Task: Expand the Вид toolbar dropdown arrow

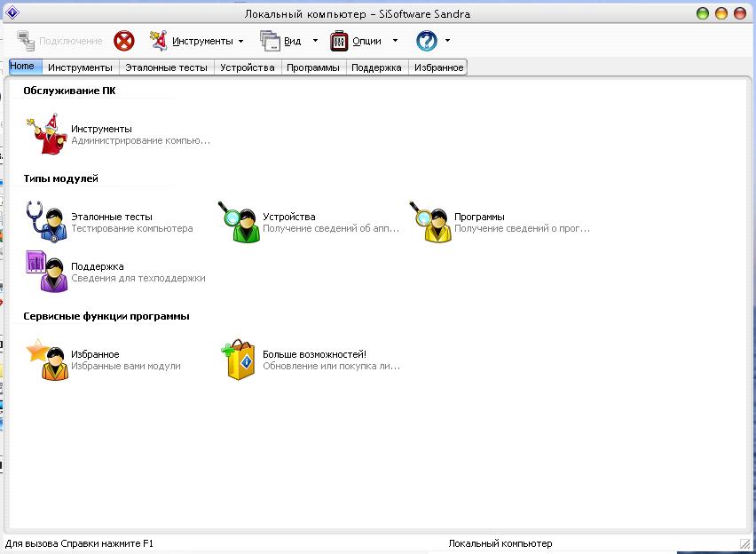Action: (x=315, y=41)
